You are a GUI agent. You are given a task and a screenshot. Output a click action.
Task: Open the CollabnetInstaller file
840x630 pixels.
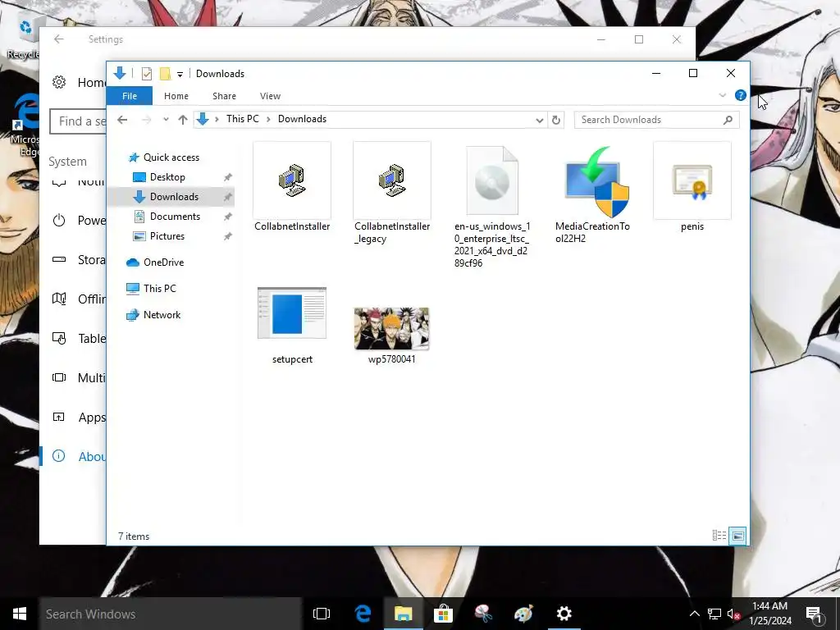[292, 187]
